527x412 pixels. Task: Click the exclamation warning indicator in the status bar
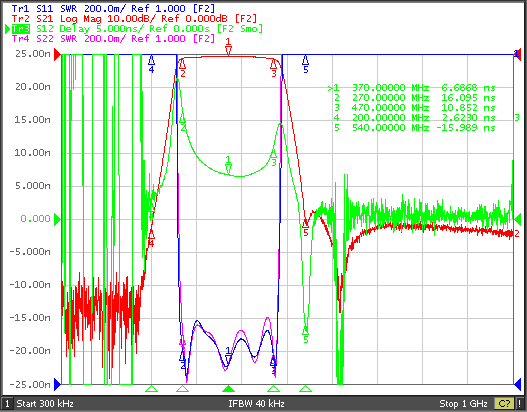520,403
